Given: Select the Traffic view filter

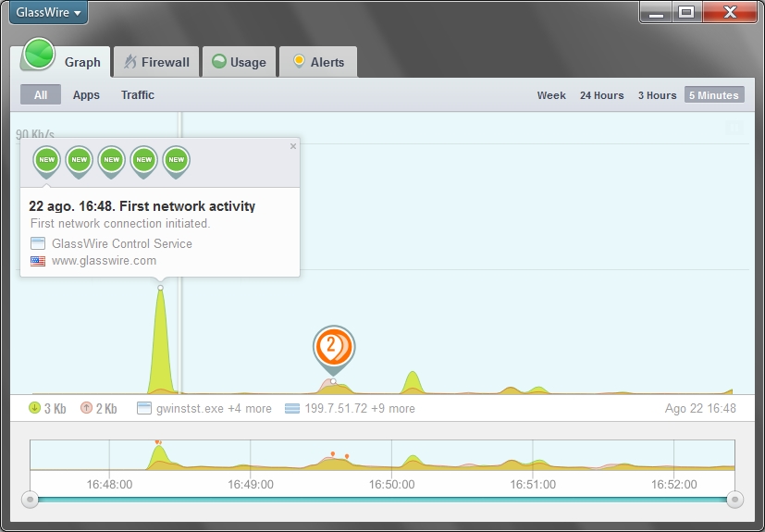Looking at the screenshot, I should coord(138,94).
